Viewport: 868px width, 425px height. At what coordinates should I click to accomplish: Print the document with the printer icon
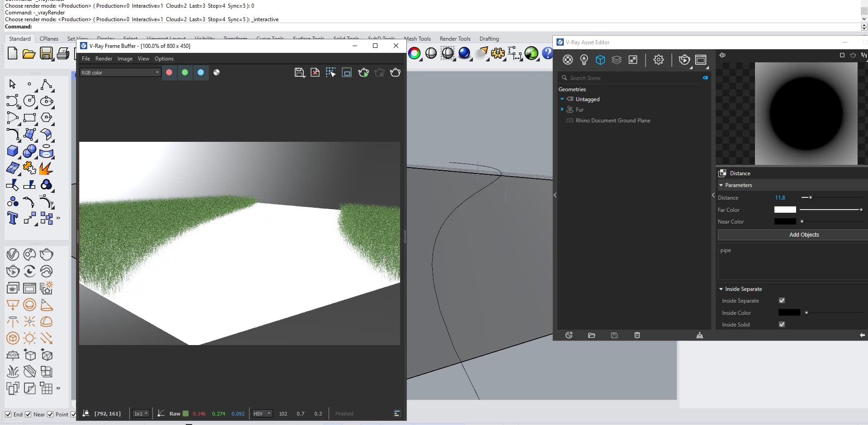[63, 53]
